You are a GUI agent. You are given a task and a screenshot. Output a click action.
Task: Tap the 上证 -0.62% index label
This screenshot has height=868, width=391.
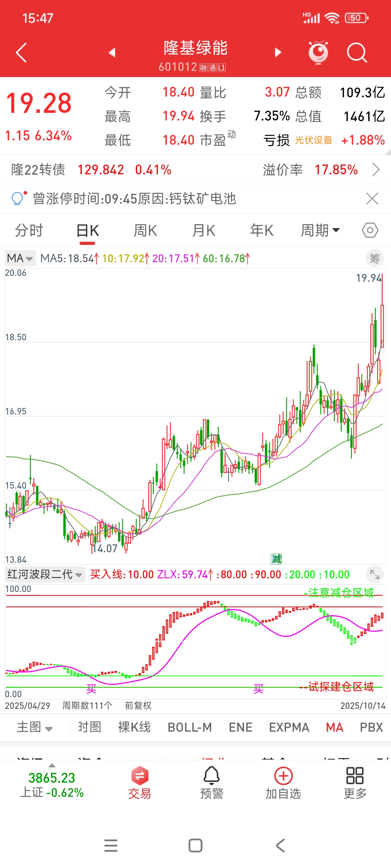52,792
